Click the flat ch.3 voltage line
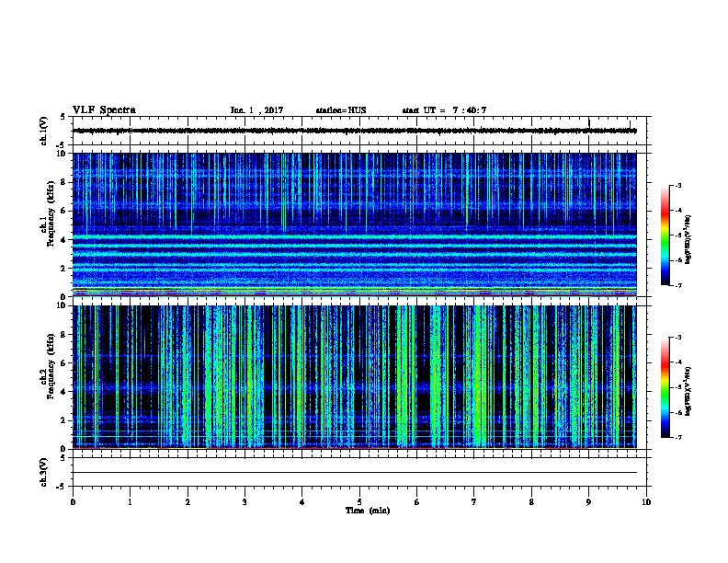 pos(355,473)
